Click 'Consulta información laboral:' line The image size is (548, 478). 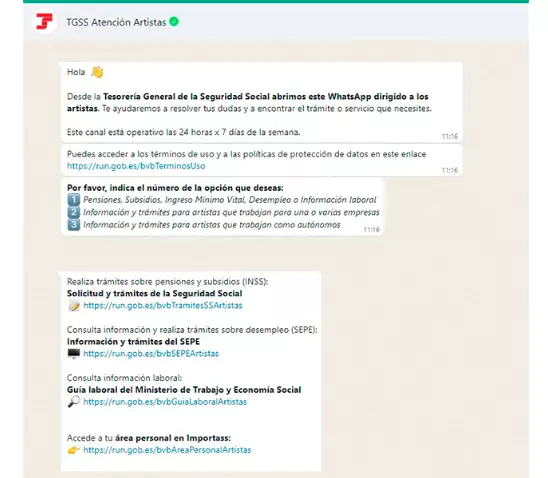tap(124, 378)
